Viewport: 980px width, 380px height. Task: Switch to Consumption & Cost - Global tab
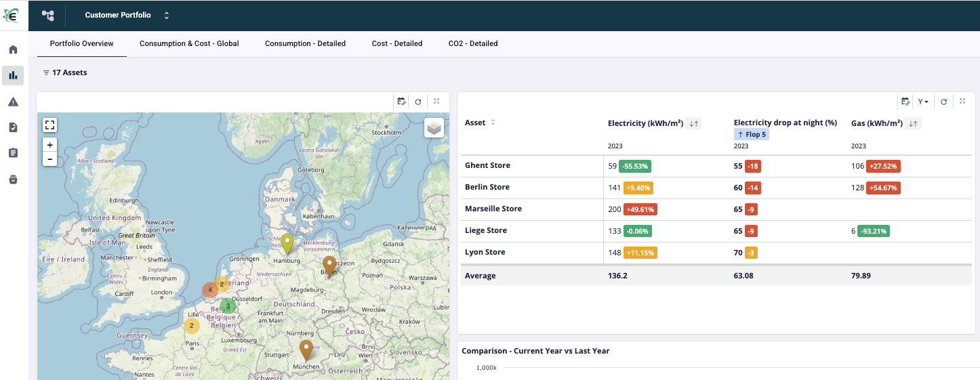pyautogui.click(x=189, y=43)
